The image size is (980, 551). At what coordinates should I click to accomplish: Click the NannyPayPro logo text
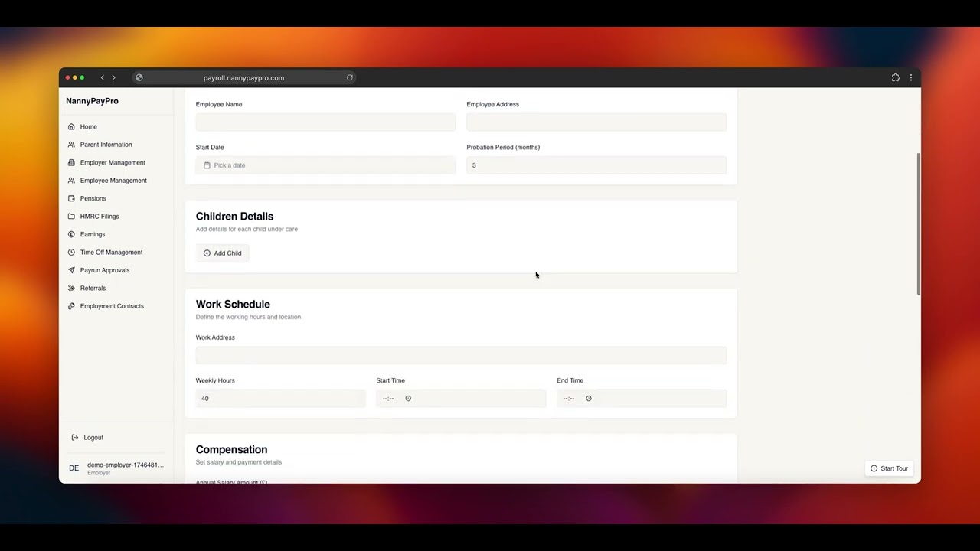tap(92, 101)
